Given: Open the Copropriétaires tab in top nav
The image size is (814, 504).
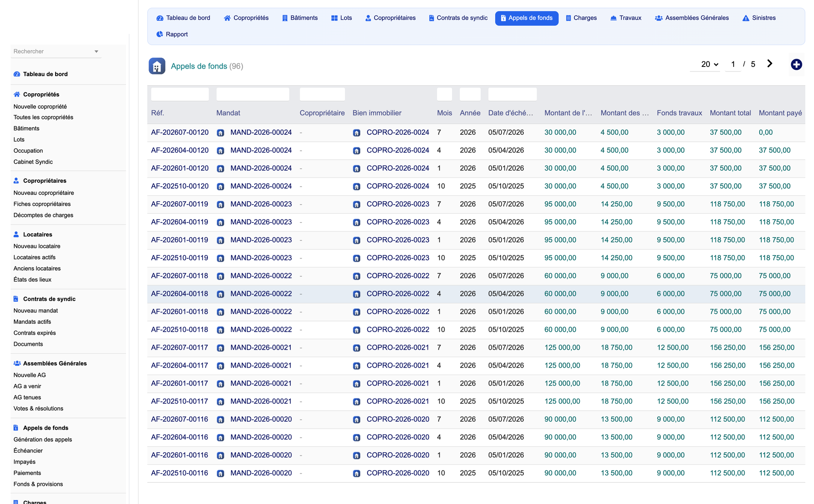Looking at the screenshot, I should click(x=390, y=18).
